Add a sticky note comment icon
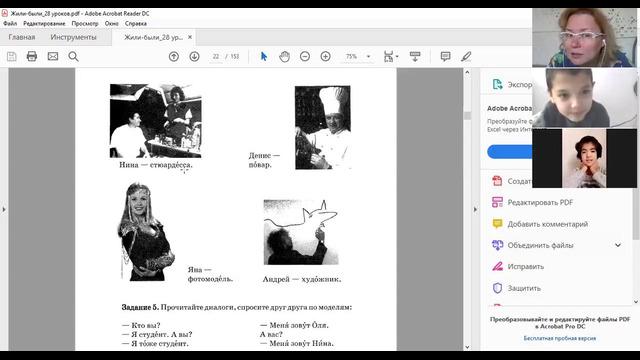Viewport: 640px width, 360px height. [x=445, y=56]
